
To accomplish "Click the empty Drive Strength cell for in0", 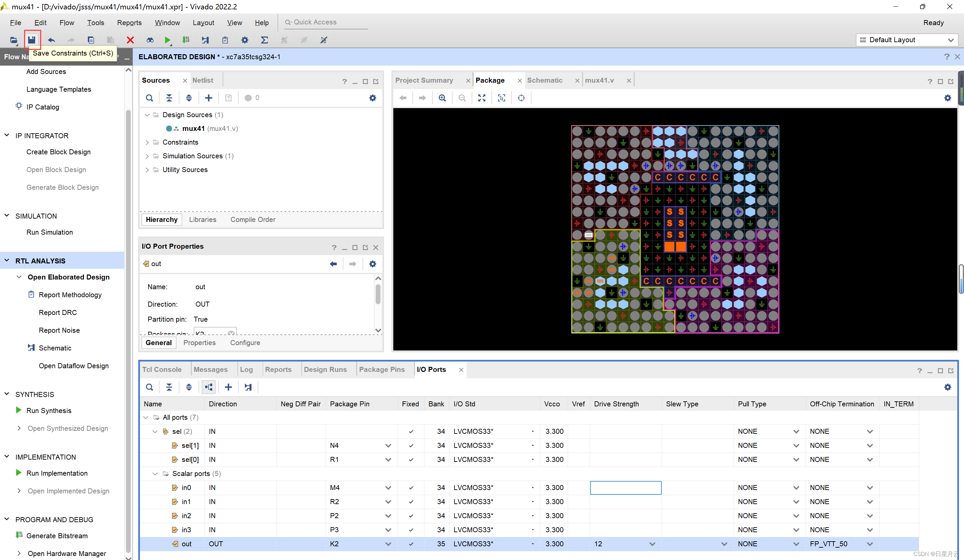I will coord(625,488).
